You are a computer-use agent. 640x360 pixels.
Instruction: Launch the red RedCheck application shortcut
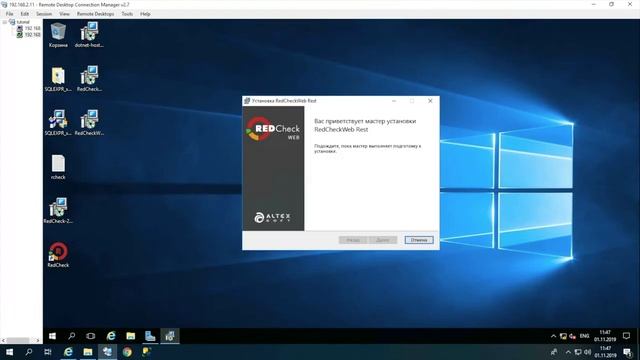pos(58,255)
